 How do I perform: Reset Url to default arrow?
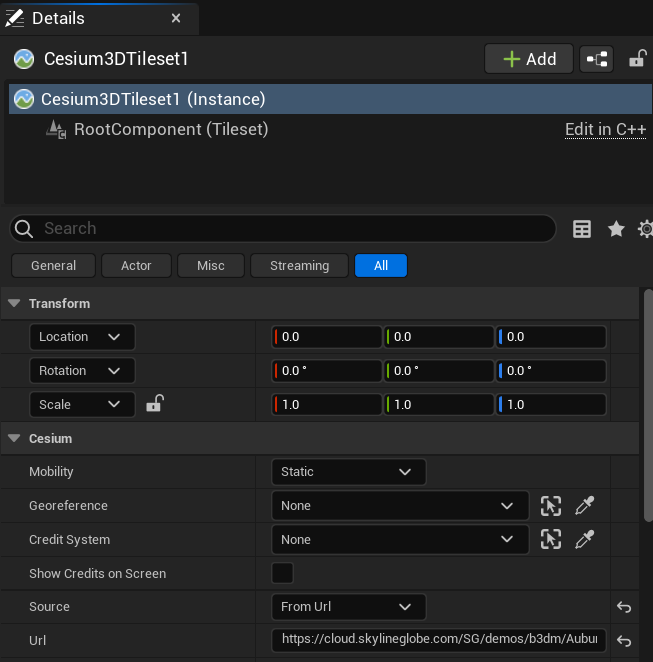tap(624, 641)
